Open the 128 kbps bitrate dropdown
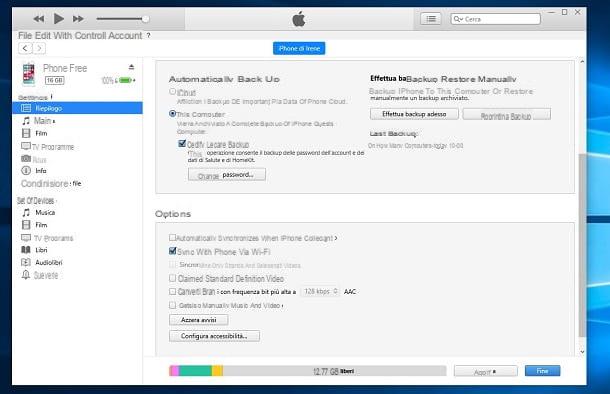Image resolution: width=610 pixels, height=394 pixels. coord(320,291)
